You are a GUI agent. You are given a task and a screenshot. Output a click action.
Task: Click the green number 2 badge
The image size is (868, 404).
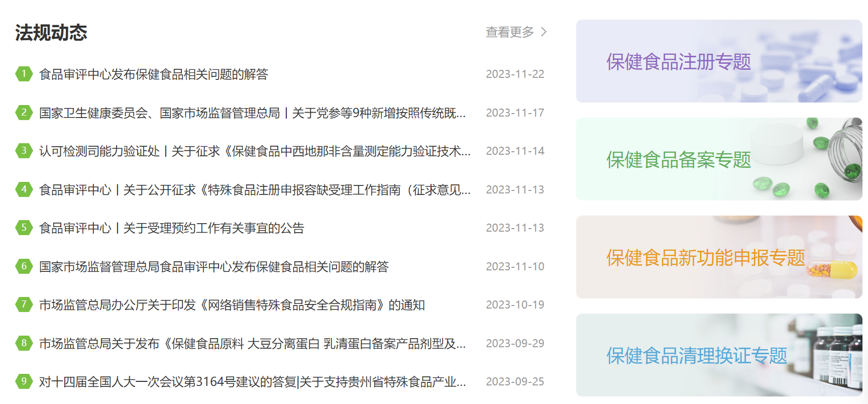coord(24,113)
